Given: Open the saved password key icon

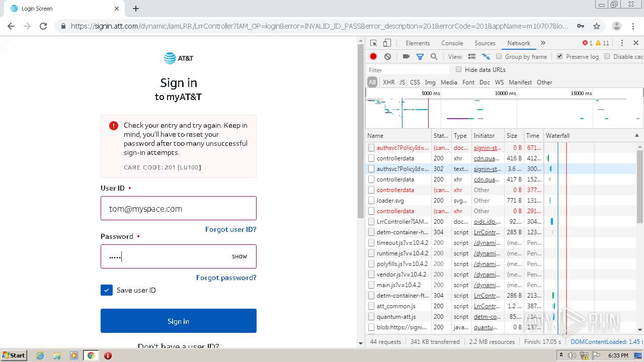Looking at the screenshot, I should (581, 26).
